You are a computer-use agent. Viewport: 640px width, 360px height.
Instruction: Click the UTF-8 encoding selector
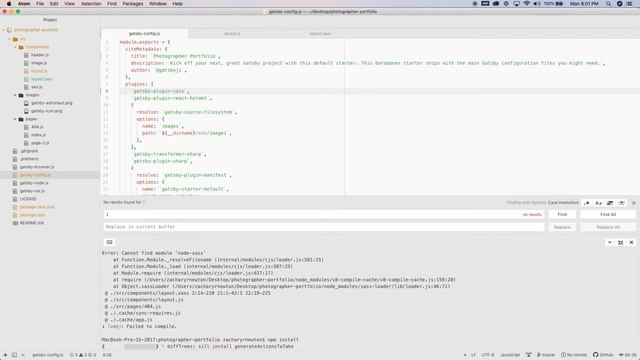[x=487, y=355]
